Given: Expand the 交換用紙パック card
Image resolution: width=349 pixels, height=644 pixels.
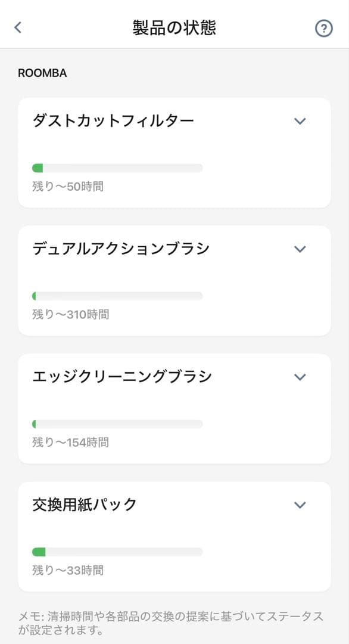Looking at the screenshot, I should (300, 504).
